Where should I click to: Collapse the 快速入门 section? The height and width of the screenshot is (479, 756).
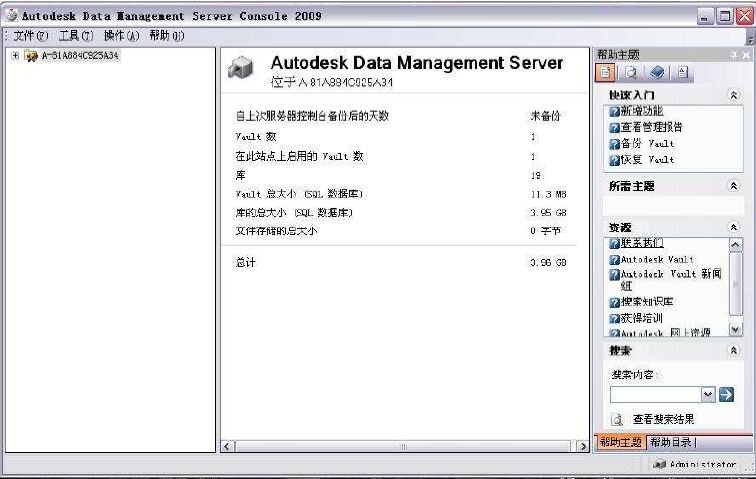pyautogui.click(x=733, y=95)
